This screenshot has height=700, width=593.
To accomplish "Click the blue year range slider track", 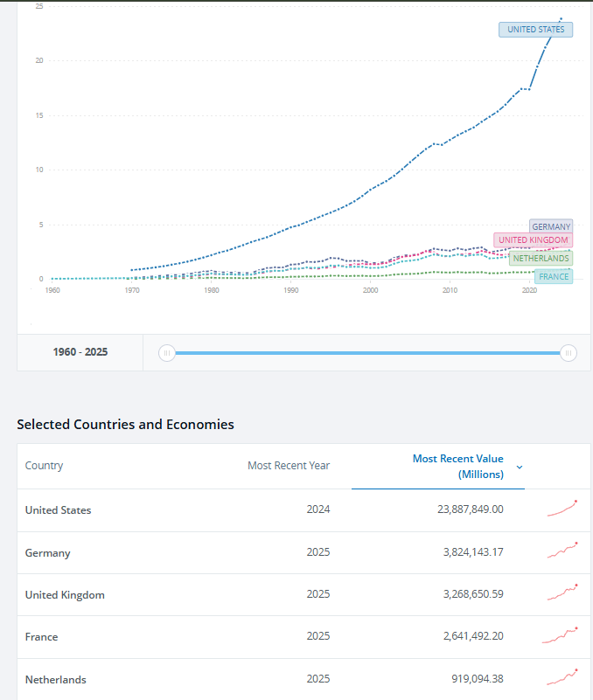I will pyautogui.click(x=367, y=353).
